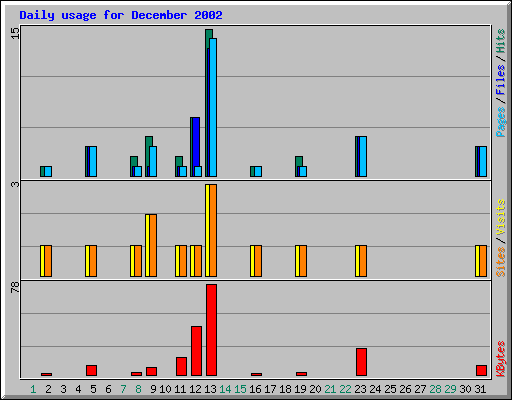Click day label "30" on x-axis
Image resolution: width=512 pixels, height=400 pixels.
click(465, 389)
